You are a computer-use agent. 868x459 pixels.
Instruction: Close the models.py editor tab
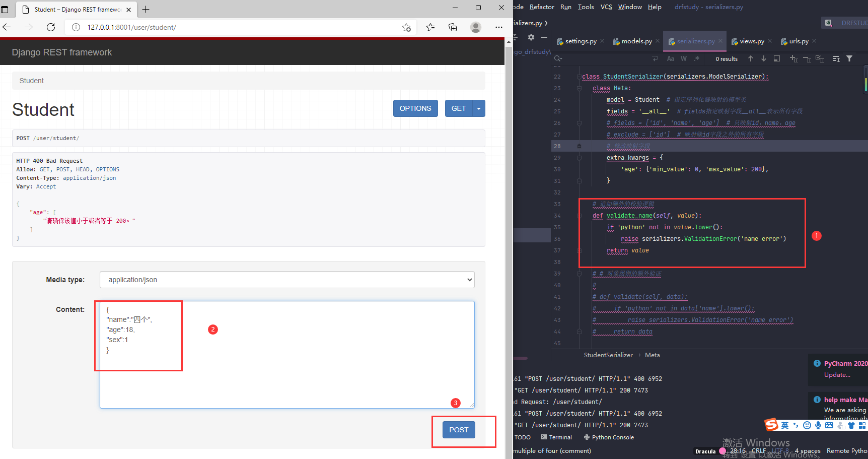coord(658,41)
